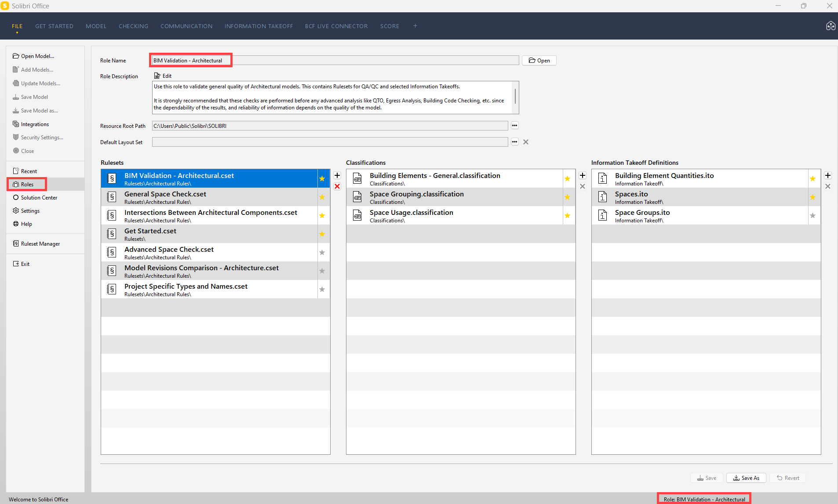Open the Ruleset Manager from the sidebar
The width and height of the screenshot is (838, 504).
(x=40, y=243)
